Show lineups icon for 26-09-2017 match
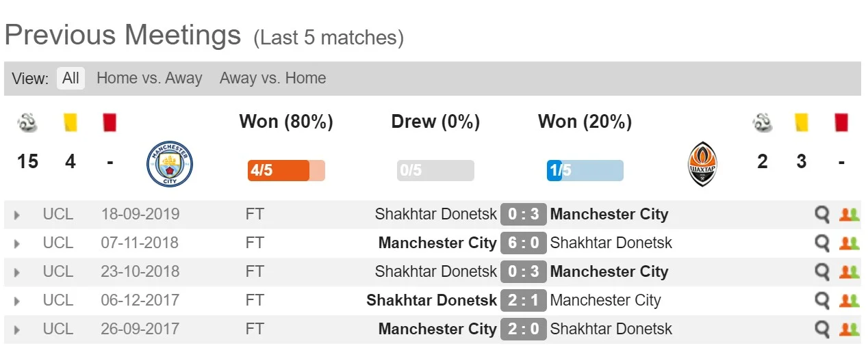The width and height of the screenshot is (868, 350). (x=849, y=329)
